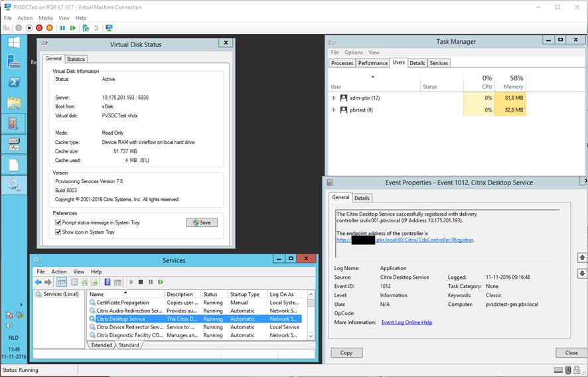The height and width of the screenshot is (377, 588).
Task: Select the Certificate Propagation service row
Action: click(194, 303)
